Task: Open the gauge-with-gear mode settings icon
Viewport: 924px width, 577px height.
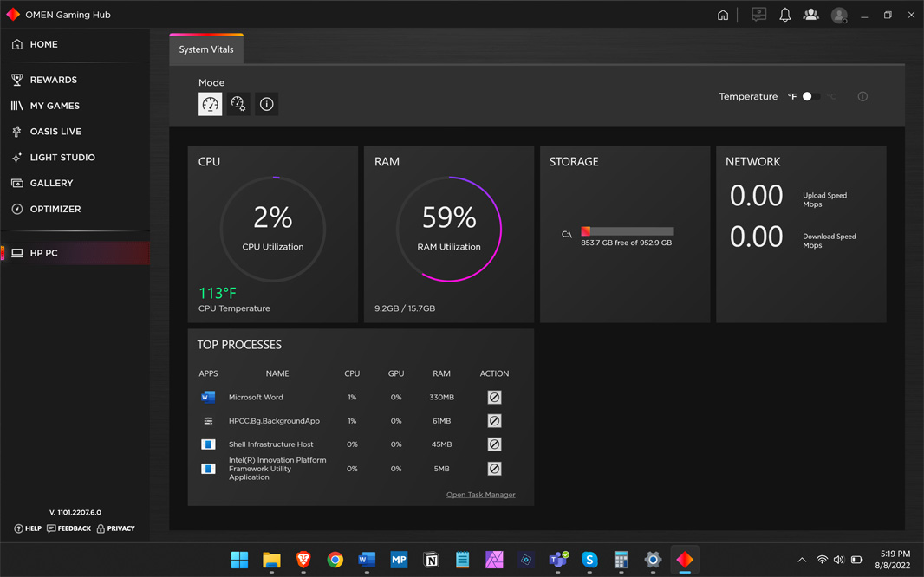Action: pos(238,104)
